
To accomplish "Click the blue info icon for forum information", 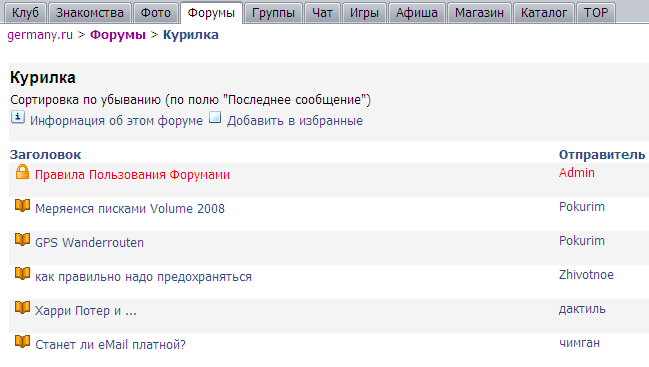I will (x=17, y=118).
